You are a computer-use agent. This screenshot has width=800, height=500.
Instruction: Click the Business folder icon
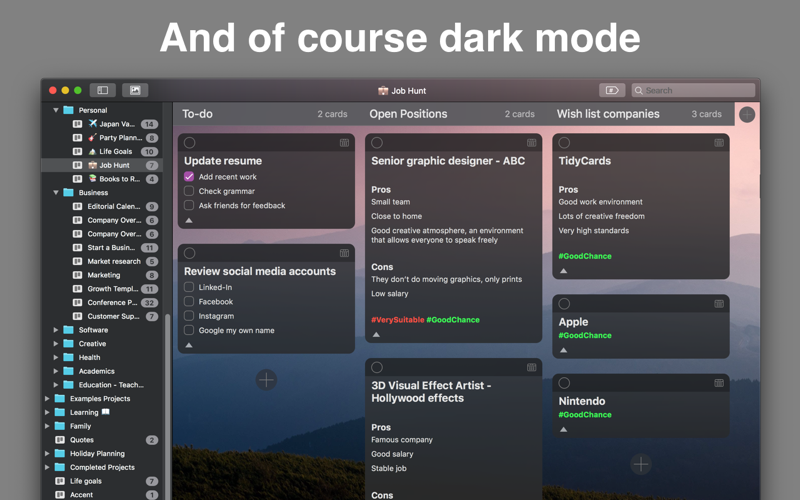(68, 193)
